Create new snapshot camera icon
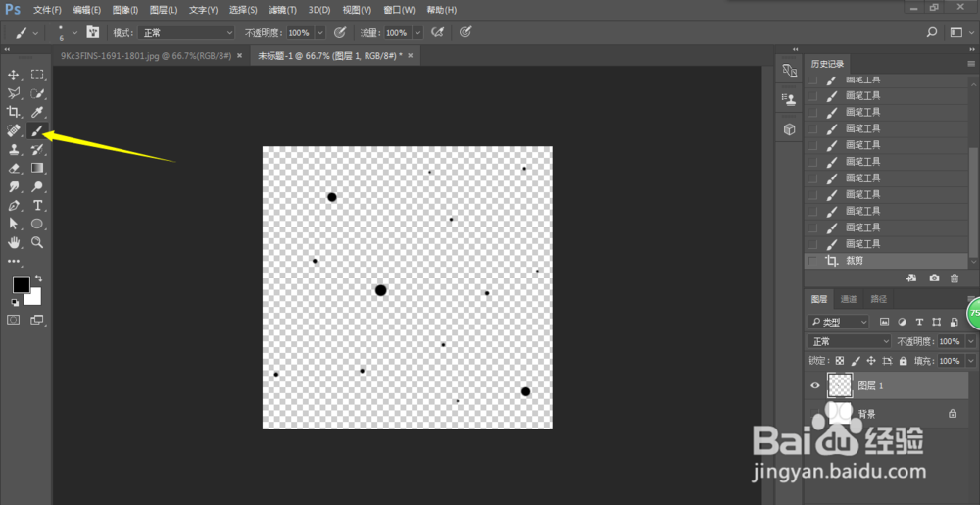980x505 pixels. (x=934, y=278)
